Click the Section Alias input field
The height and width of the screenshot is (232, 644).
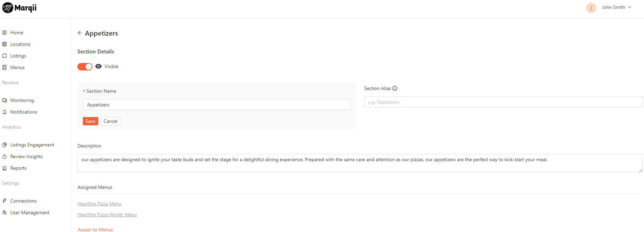pos(503,102)
